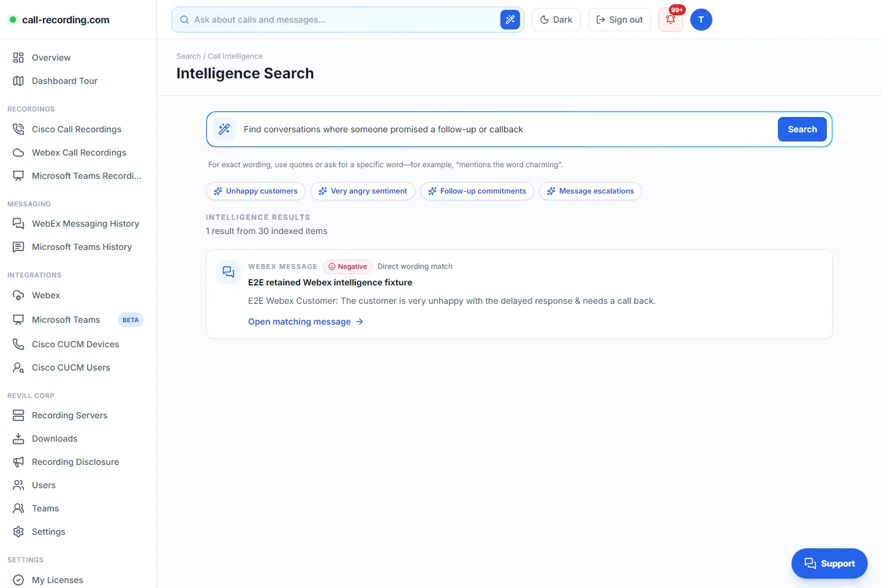Open Dashboard Tour in the sidebar
Image resolution: width=882 pixels, height=588 pixels.
(78, 81)
